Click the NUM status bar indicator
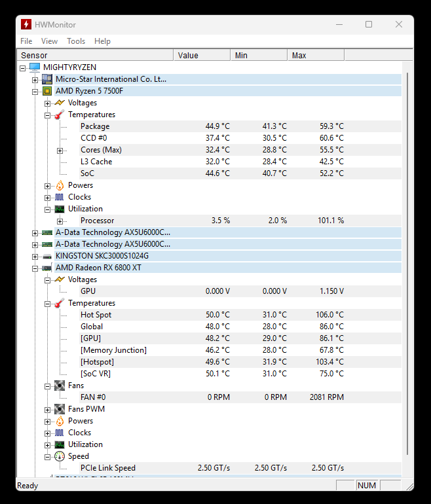Viewport: 431px width, 504px height. pos(367,486)
